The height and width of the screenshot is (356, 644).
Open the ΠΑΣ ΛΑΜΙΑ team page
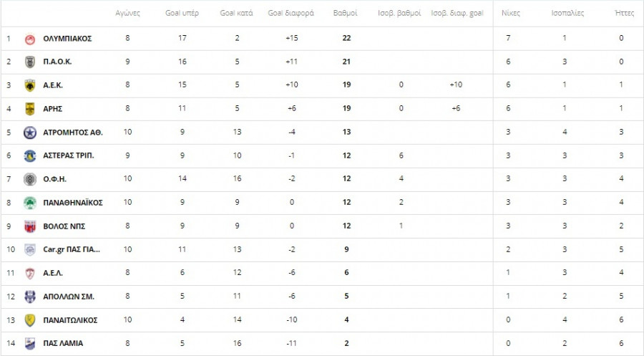63,343
